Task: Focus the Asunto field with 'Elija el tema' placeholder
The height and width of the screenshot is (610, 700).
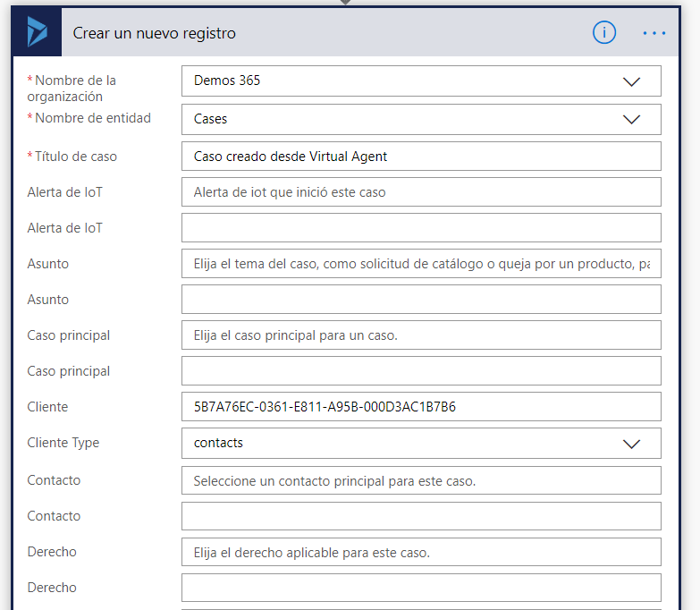Action: coord(420,264)
